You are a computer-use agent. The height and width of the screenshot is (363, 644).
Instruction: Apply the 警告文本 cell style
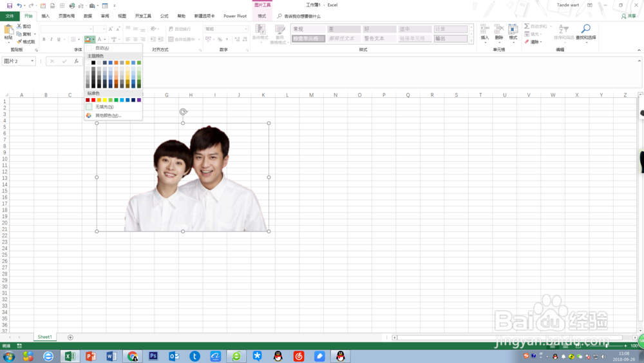click(x=379, y=39)
